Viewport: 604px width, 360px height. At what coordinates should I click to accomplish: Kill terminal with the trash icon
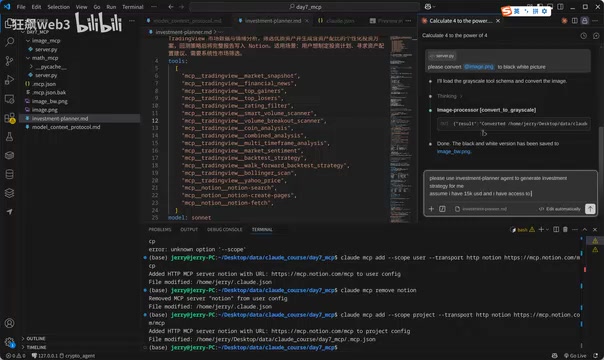pos(565,229)
